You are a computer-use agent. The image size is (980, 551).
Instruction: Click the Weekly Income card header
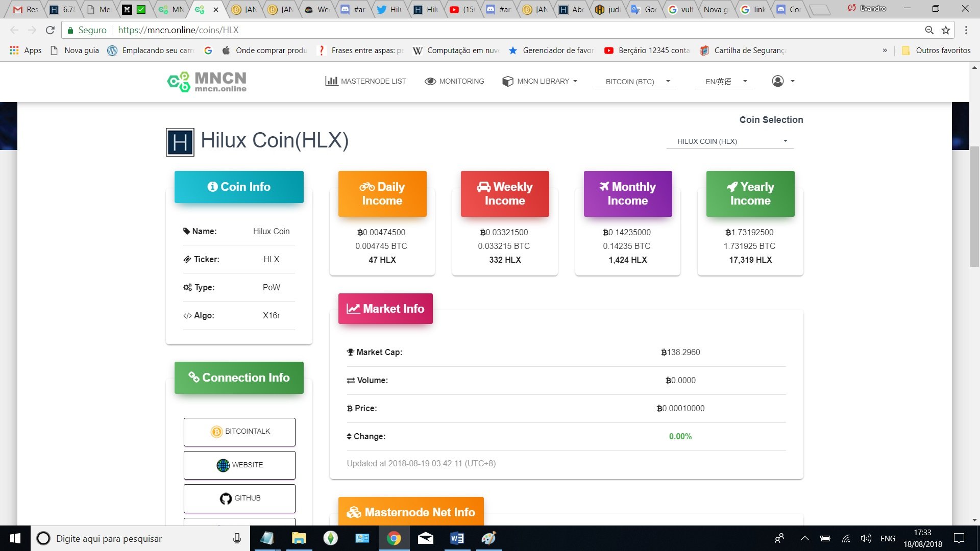click(505, 194)
